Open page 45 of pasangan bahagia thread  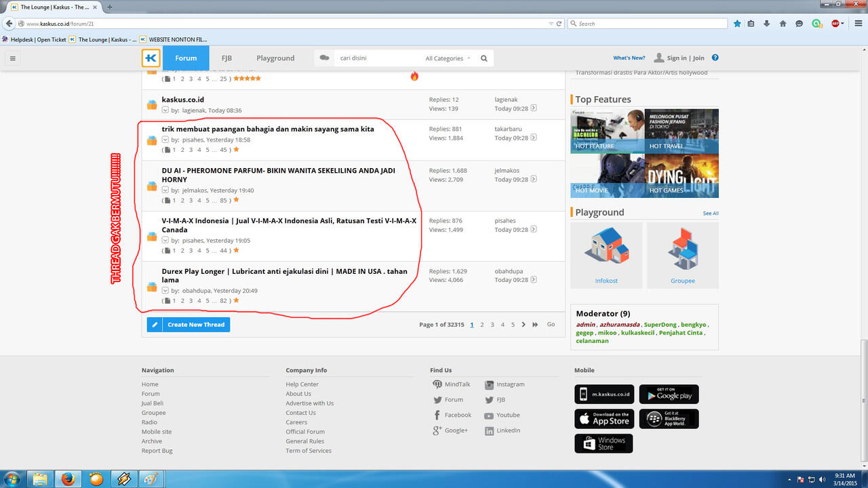tap(224, 150)
